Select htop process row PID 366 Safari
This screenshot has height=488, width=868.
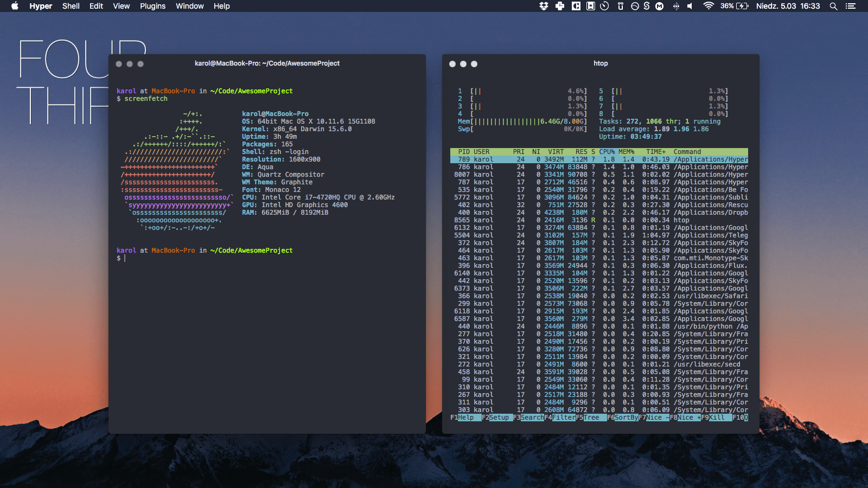click(599, 296)
